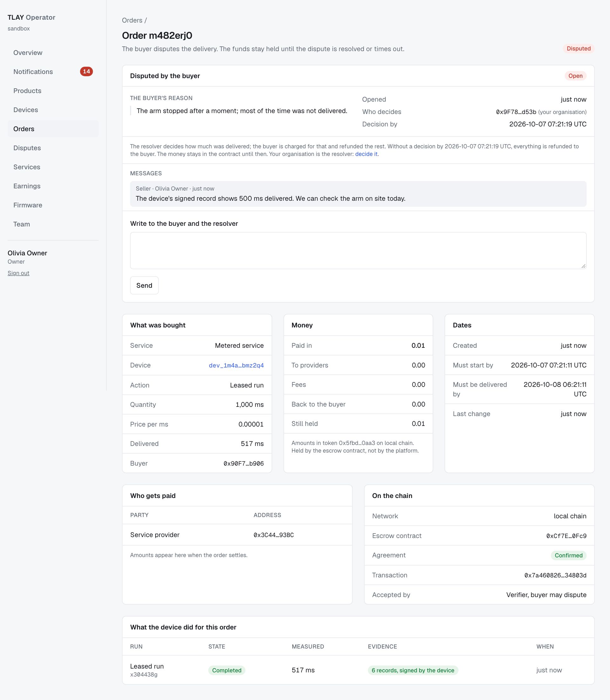Image resolution: width=610 pixels, height=700 pixels.
Task: Click Service provider address 0x3C44…93BC
Action: click(x=274, y=535)
